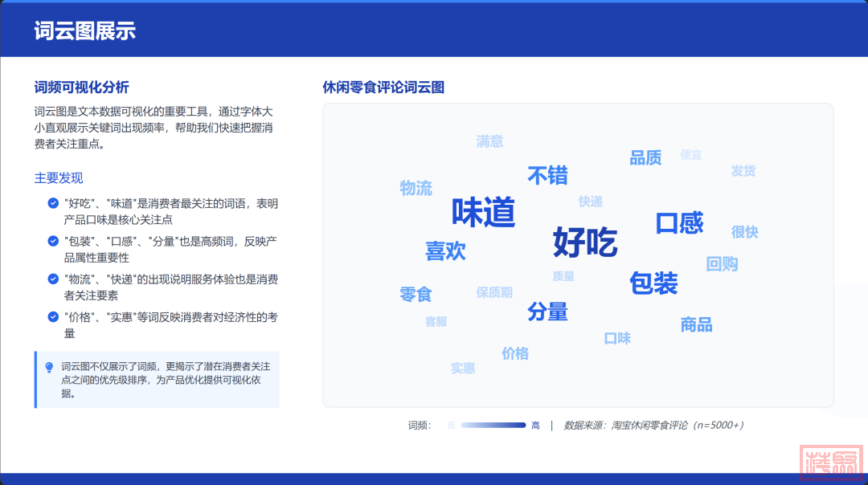Image resolution: width=868 pixels, height=485 pixels.
Task: Click the 休闲零食评论词云图 chart title
Action: coord(383,87)
